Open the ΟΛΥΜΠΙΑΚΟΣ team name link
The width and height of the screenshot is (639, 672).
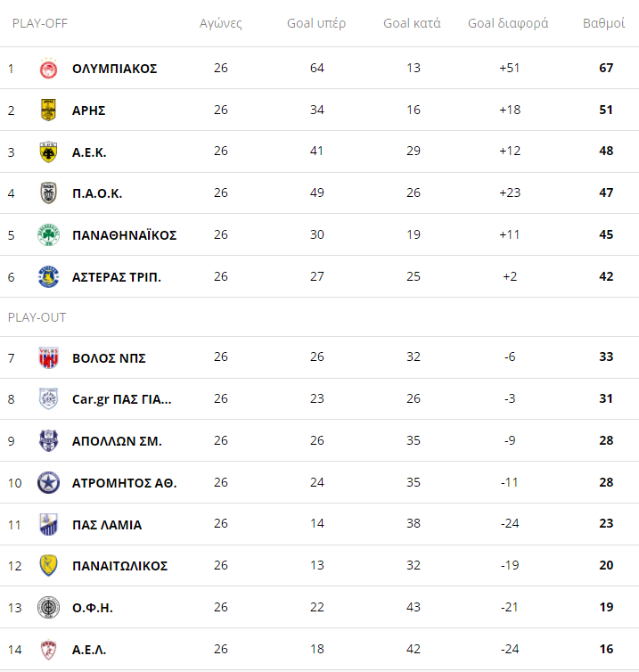click(x=114, y=69)
